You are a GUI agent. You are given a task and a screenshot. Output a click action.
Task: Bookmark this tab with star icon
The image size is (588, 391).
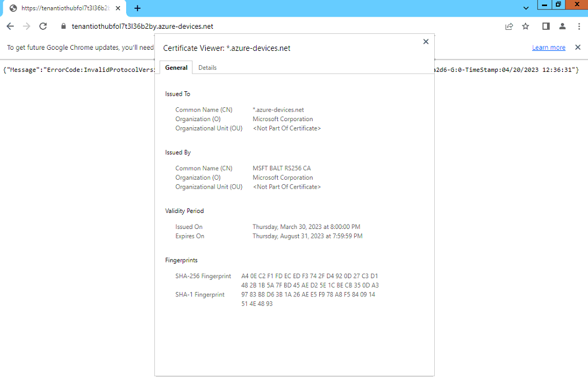tap(525, 26)
